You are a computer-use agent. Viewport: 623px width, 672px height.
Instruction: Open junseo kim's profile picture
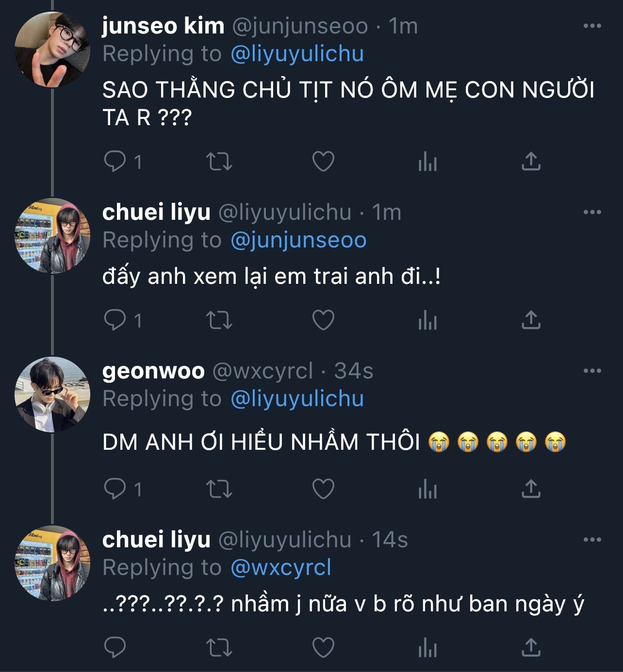(52, 49)
